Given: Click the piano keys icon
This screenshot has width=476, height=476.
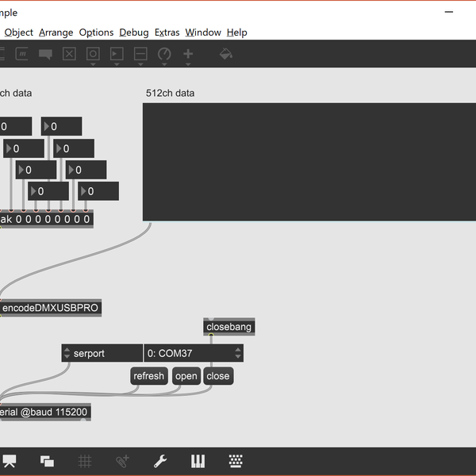Looking at the screenshot, I should [x=198, y=461].
